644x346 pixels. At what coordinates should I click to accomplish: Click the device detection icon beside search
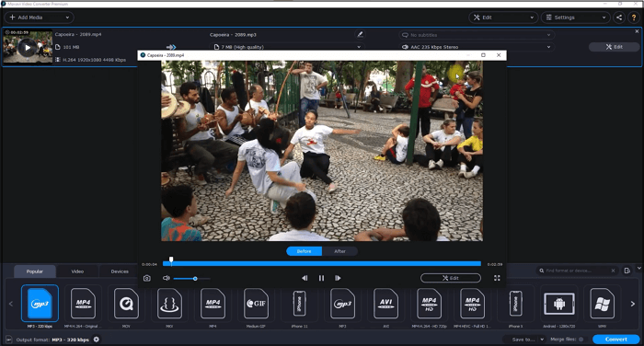click(x=627, y=271)
